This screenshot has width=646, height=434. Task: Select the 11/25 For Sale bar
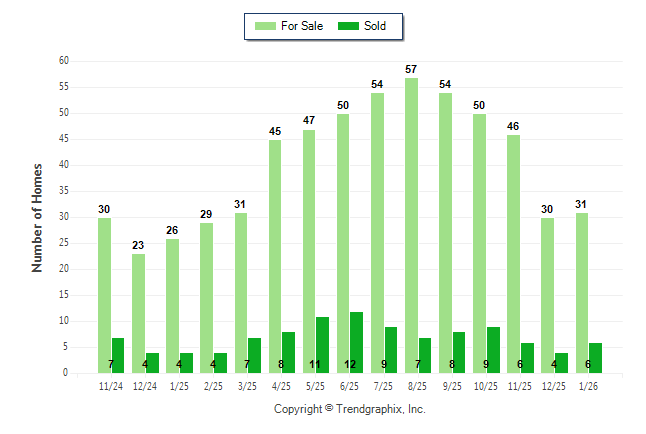[x=513, y=254]
